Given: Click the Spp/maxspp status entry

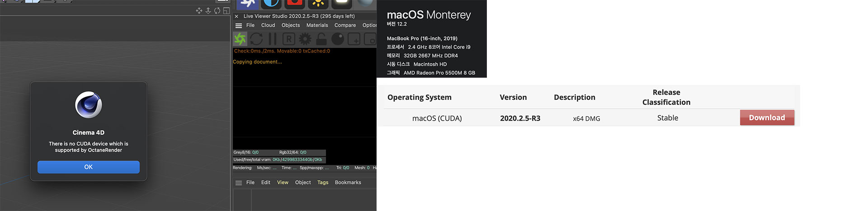Looking at the screenshot, I should pyautogui.click(x=314, y=168).
